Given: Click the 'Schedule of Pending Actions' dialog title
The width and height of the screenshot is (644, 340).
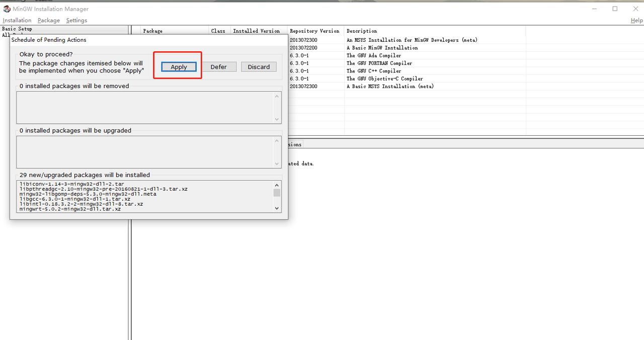Looking at the screenshot, I should pyautogui.click(x=49, y=40).
